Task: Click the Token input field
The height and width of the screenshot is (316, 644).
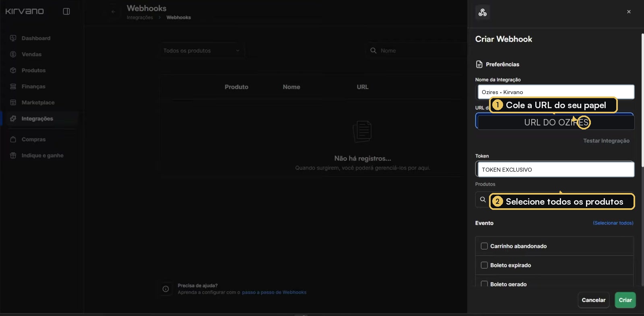Action: [556, 169]
